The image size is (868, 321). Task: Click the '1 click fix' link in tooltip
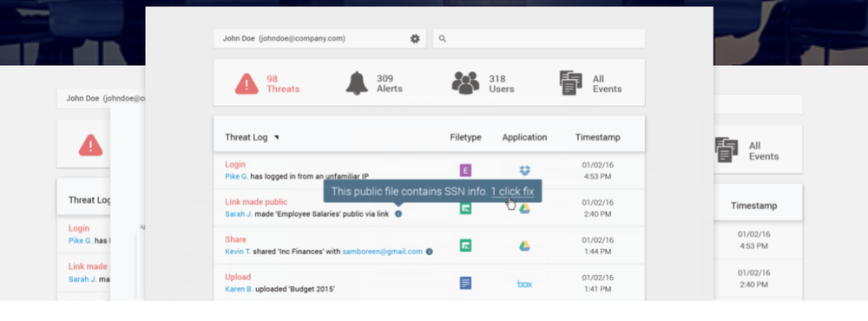[x=513, y=192]
